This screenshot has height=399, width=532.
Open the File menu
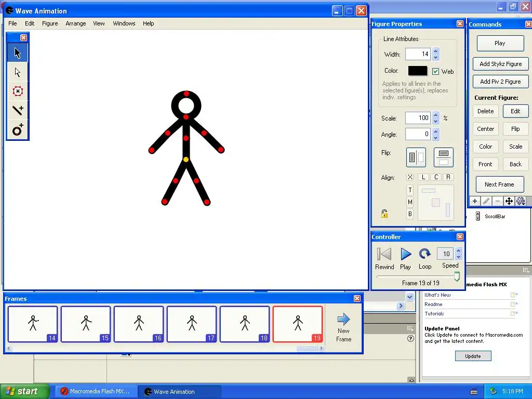pyautogui.click(x=12, y=23)
